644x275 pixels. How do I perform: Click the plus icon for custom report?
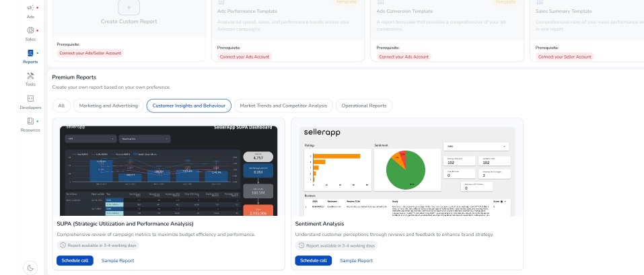point(129,7)
